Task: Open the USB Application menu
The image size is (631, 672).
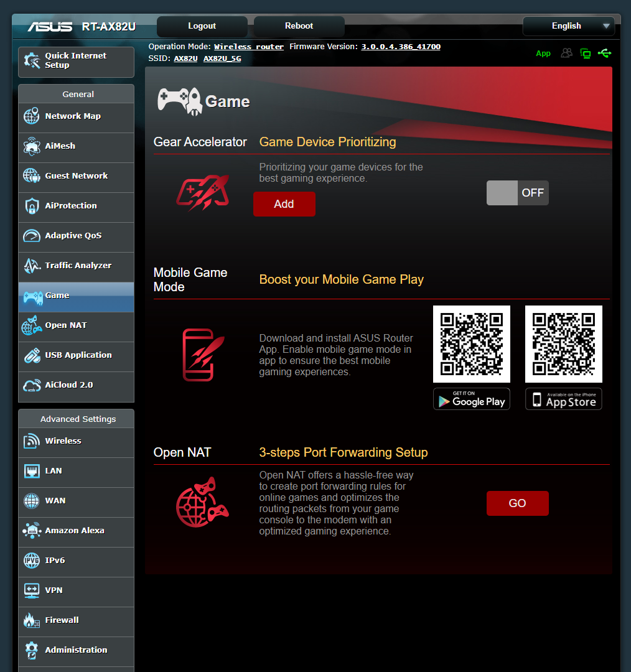Action: (x=77, y=356)
